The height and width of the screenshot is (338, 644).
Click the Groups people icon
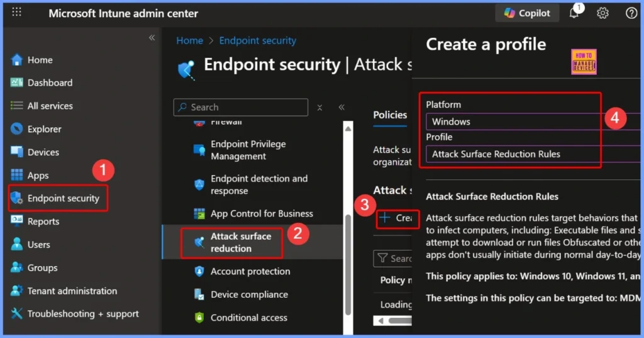click(16, 268)
